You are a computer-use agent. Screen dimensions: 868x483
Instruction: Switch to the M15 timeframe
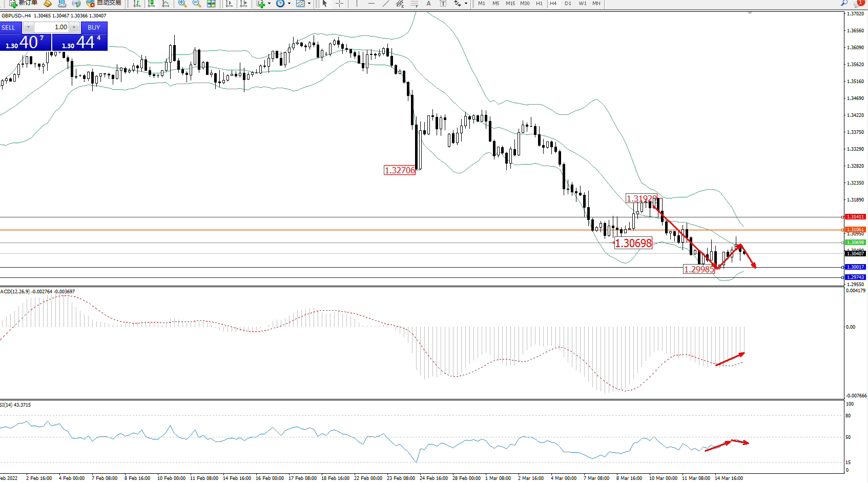[510, 4]
